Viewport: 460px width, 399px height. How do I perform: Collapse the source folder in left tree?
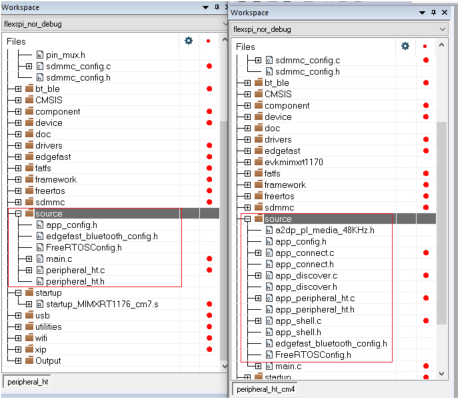tap(18, 214)
